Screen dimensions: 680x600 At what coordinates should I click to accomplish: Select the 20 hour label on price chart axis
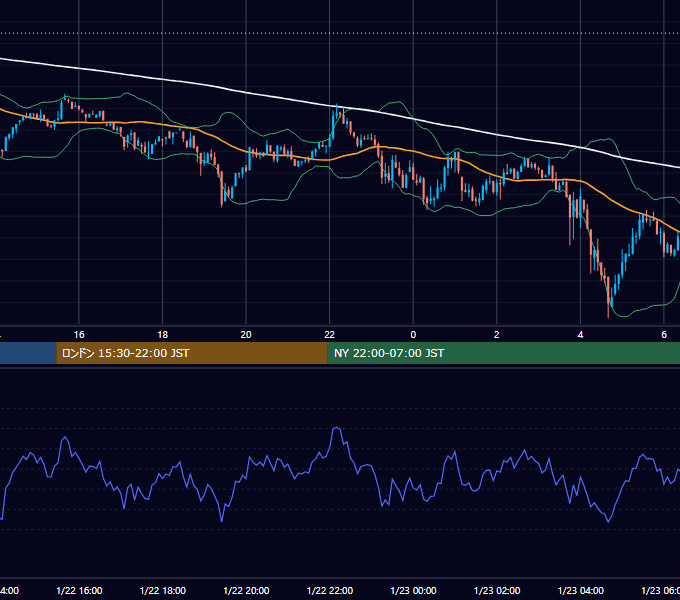point(246,335)
